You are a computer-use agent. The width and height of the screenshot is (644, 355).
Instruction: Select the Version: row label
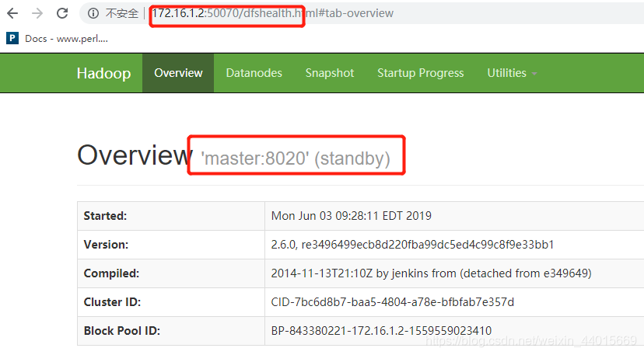pos(106,245)
